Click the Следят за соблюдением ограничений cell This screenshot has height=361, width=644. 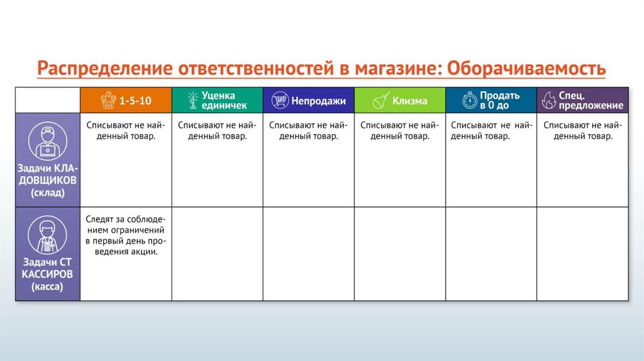point(126,235)
